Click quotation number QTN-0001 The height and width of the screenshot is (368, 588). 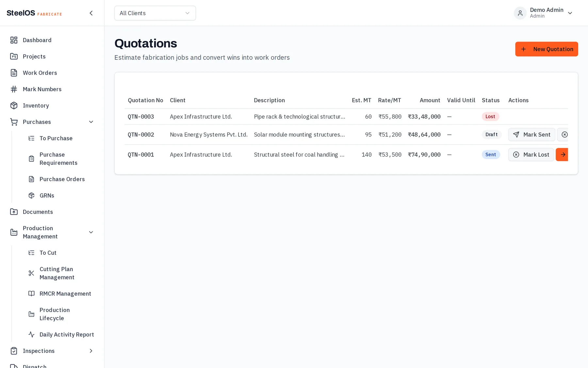[141, 154]
